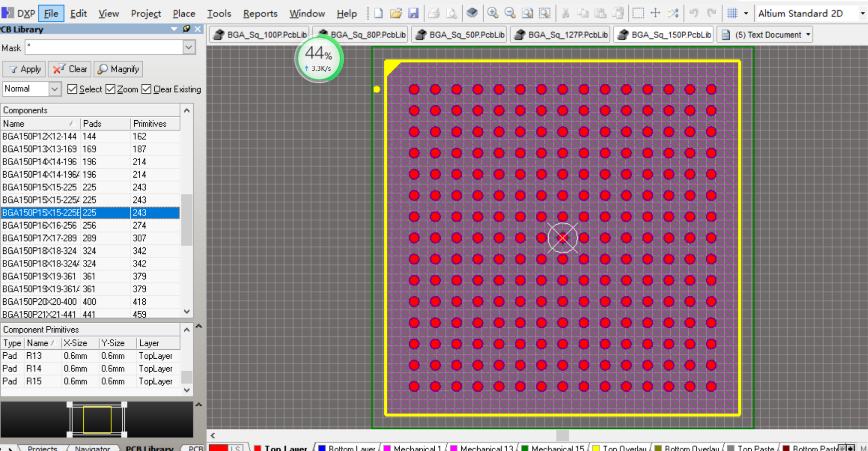This screenshot has height=451, width=868.
Task: Toggle the Clear Existing checkbox
Action: point(146,89)
